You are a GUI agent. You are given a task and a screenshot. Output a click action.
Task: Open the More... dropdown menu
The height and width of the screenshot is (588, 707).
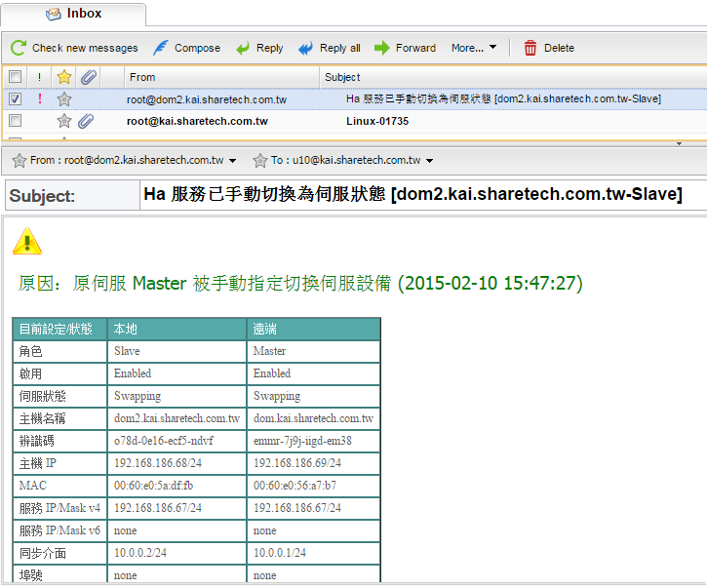coord(474,48)
